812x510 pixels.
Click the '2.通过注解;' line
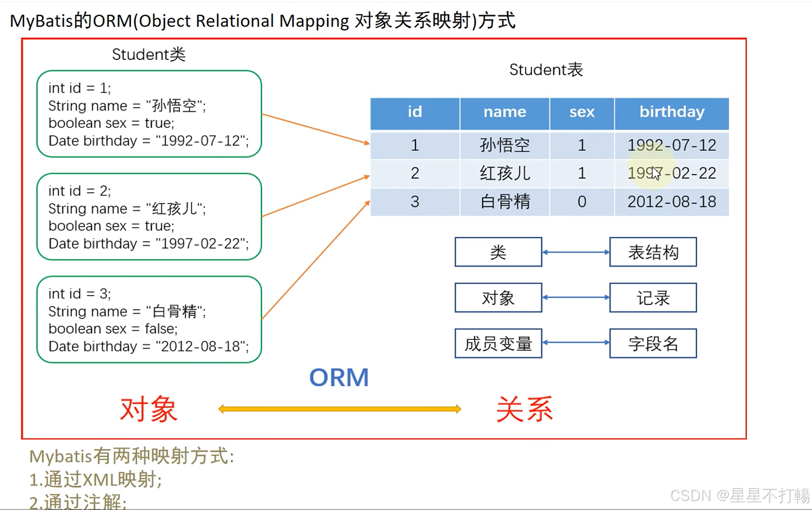(78, 501)
